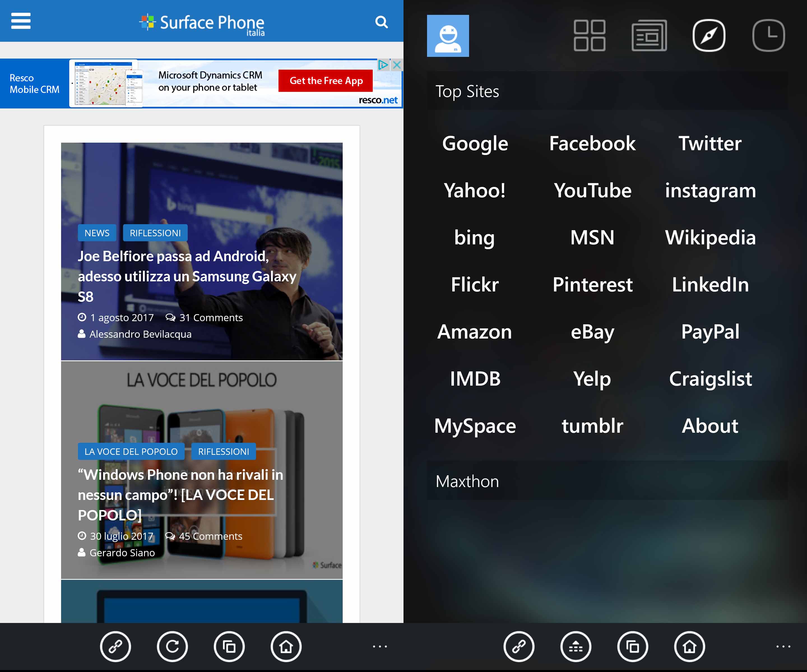
Task: Open MSN from Top Sites
Action: (x=592, y=238)
